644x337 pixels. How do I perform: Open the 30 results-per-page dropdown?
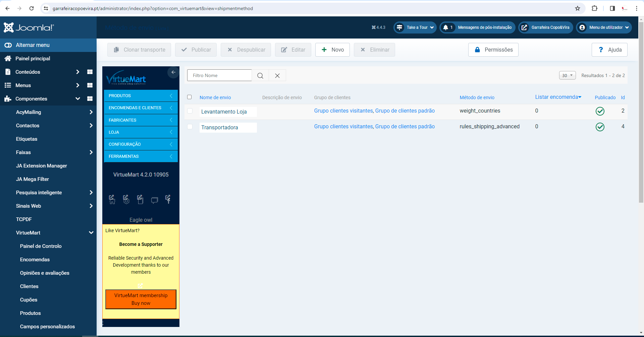click(x=567, y=75)
